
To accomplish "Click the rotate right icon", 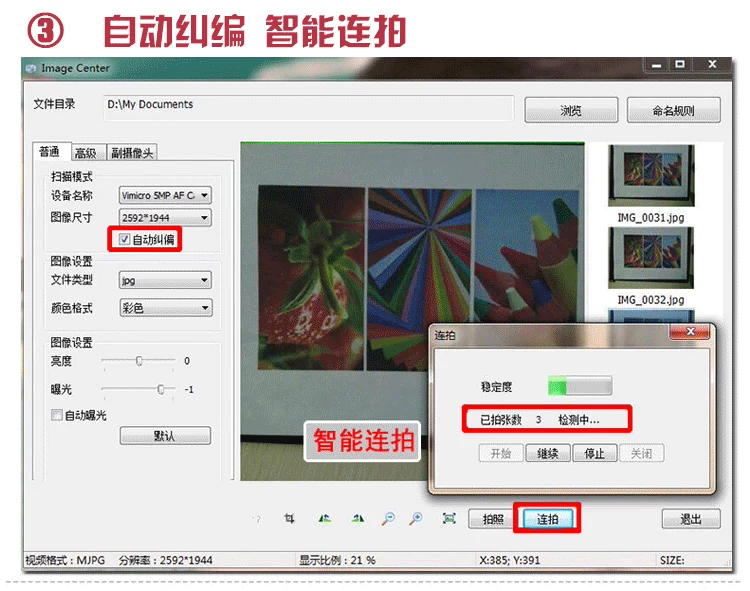I will click(358, 518).
